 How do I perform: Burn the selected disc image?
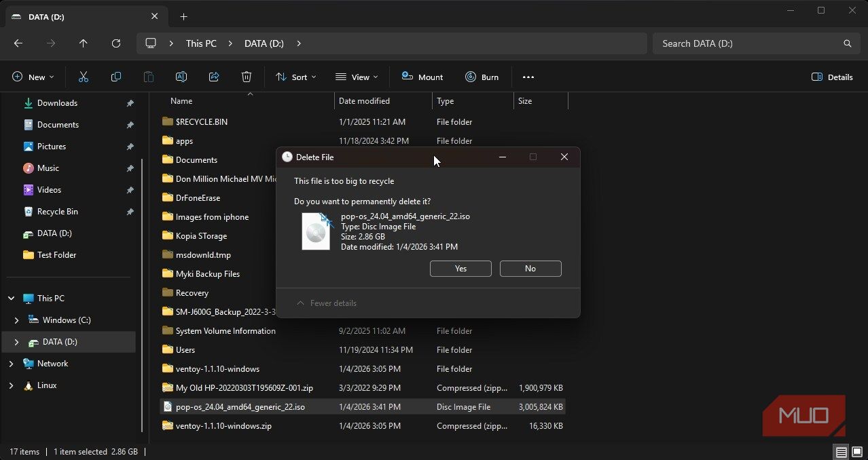coord(482,77)
